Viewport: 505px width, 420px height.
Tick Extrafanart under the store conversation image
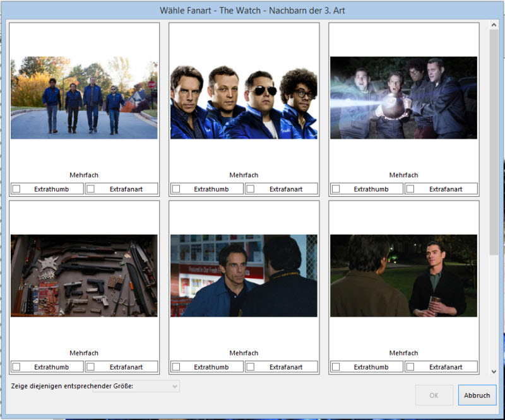click(250, 366)
